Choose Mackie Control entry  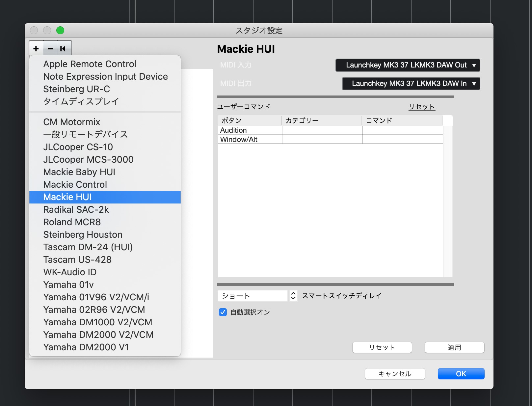[x=105, y=184]
